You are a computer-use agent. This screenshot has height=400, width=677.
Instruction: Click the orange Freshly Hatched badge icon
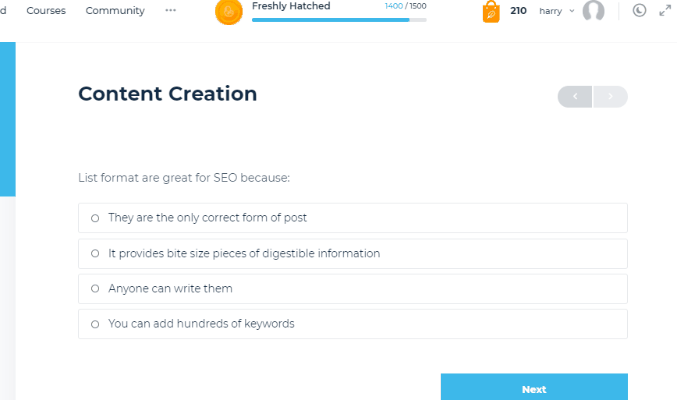pyautogui.click(x=229, y=11)
